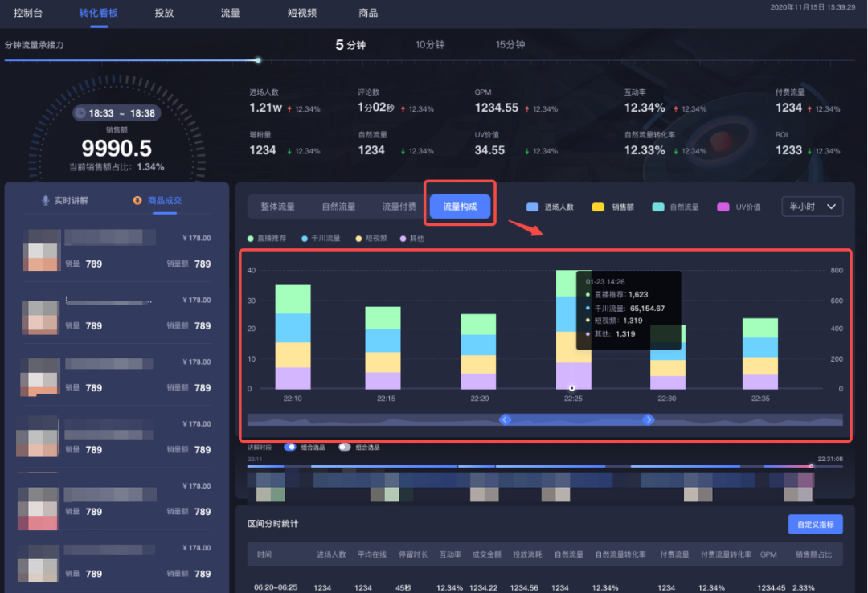Screen dimensions: 868x593
Task: Click the yellow 短视频 legend dot
Action: pyautogui.click(x=358, y=239)
